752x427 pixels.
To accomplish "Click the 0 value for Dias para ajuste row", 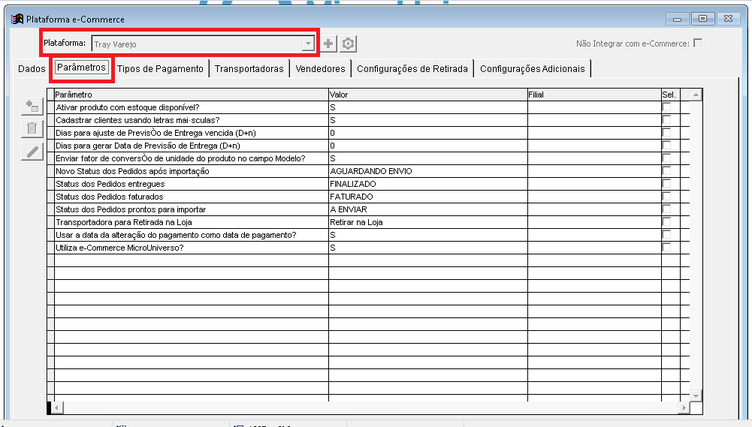I will [x=428, y=132].
